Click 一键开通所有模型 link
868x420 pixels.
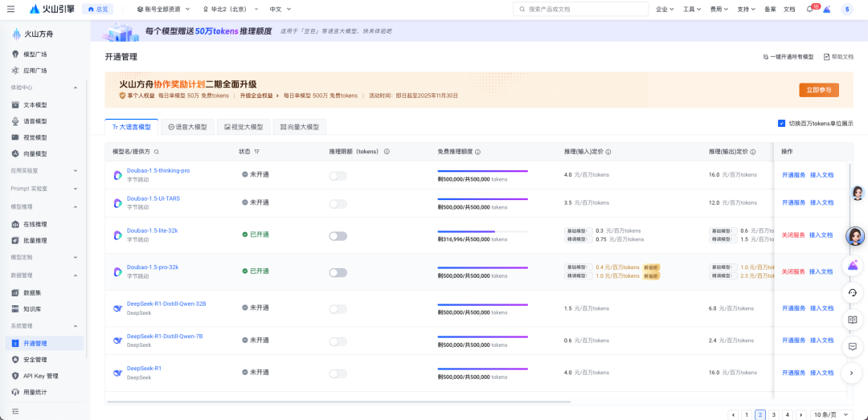(x=788, y=57)
